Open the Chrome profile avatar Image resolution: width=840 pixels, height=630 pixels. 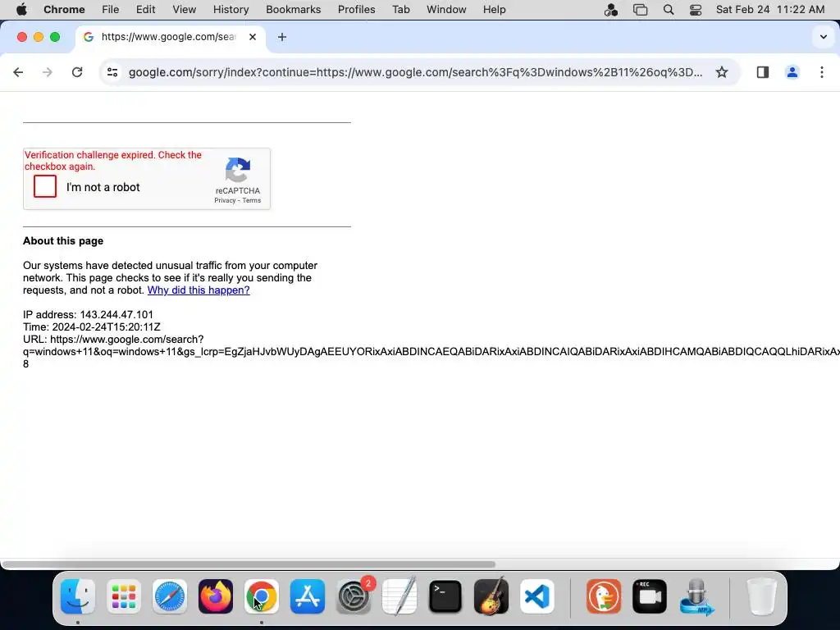792,72
